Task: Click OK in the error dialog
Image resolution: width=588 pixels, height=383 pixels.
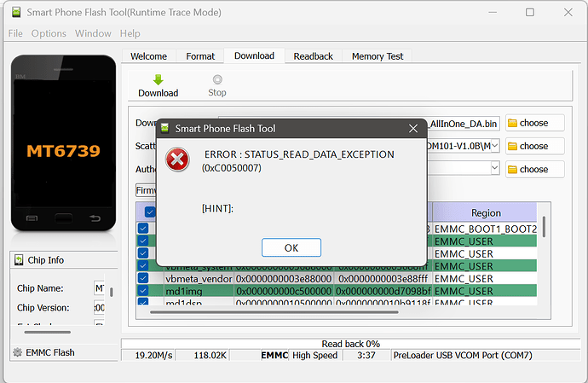Action: (291, 247)
